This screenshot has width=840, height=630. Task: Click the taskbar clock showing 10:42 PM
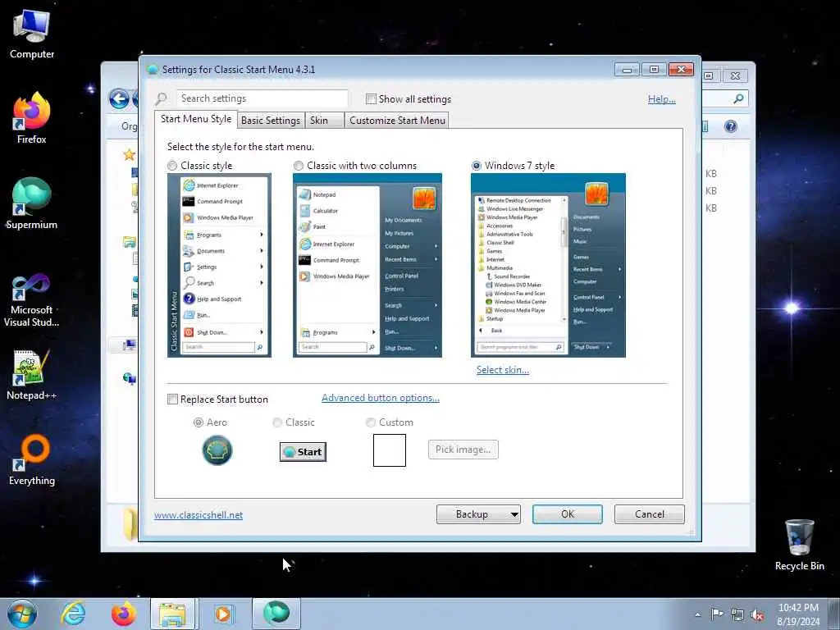point(798,614)
